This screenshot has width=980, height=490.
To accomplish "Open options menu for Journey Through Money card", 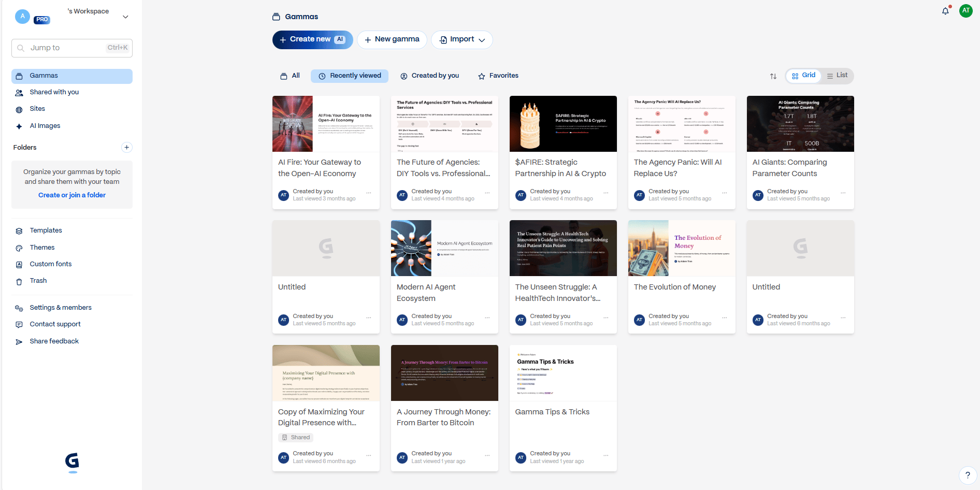I will [x=487, y=455].
